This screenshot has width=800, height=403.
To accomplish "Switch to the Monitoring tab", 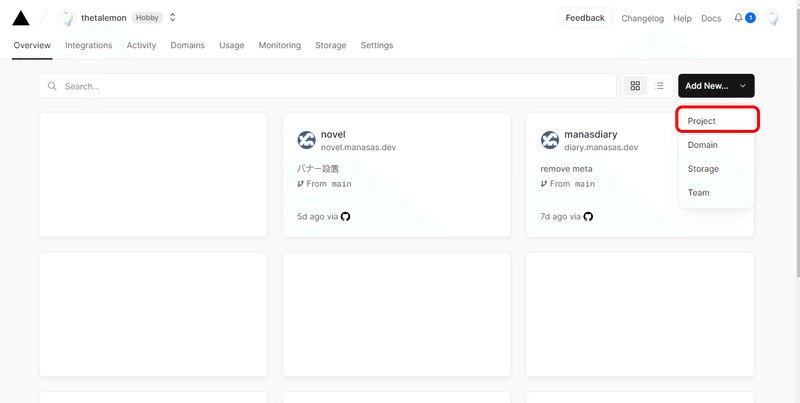I will point(280,45).
